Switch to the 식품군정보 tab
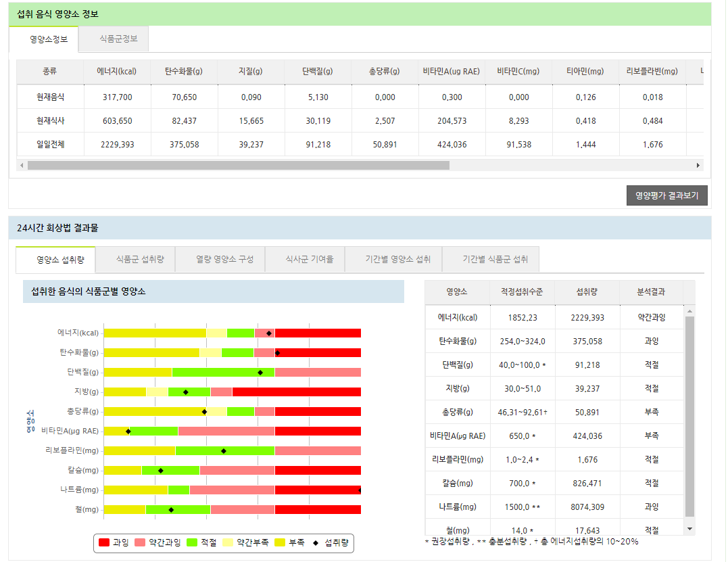Viewport: 728px width, 562px height. pos(118,39)
